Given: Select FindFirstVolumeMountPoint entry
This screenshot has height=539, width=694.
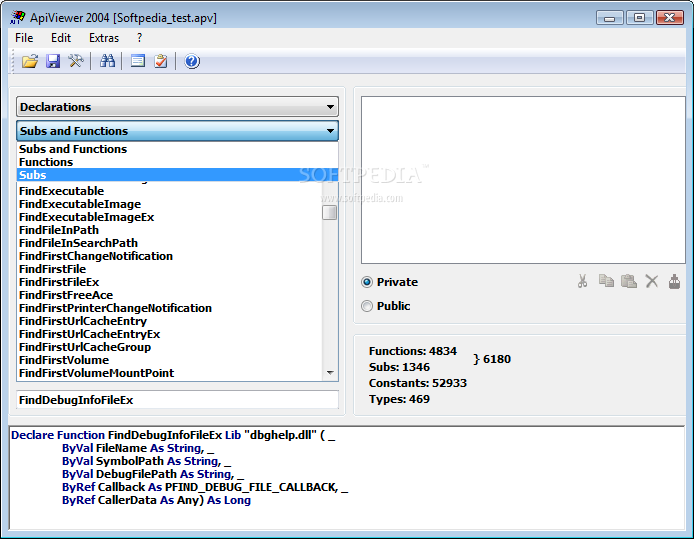Looking at the screenshot, I should point(96,373).
